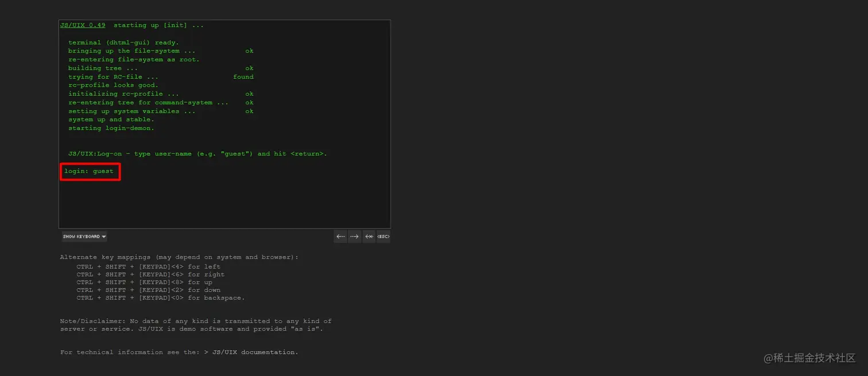Click the JS/UIX 0.49 title text
The width and height of the screenshot is (868, 376).
click(83, 25)
